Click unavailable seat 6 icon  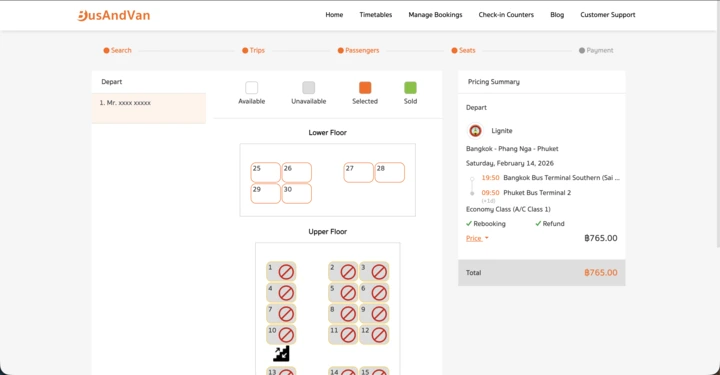[x=379, y=293]
